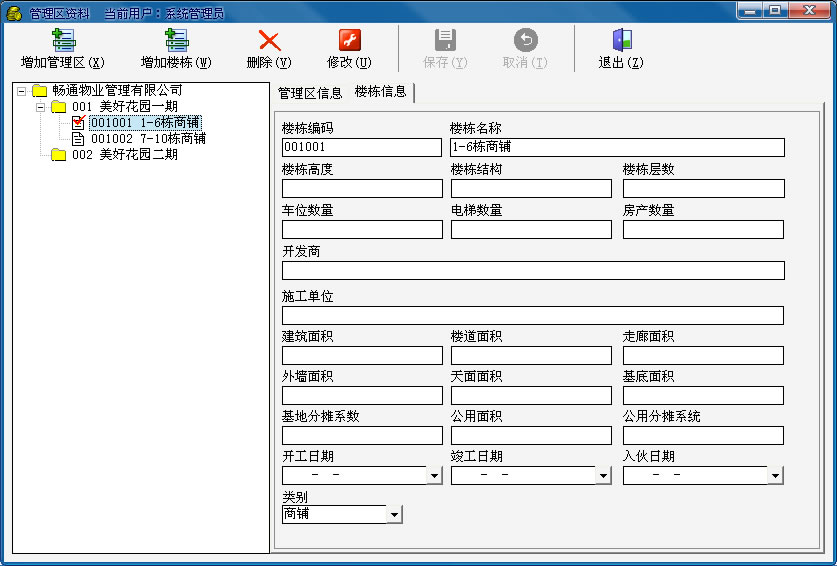This screenshot has height=566, width=837.
Task: Click the 修改 wrench icon
Action: [350, 40]
